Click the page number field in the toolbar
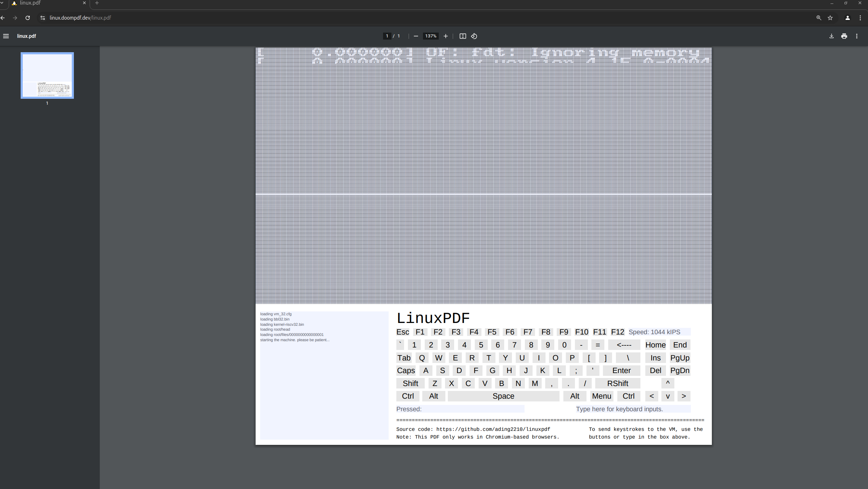The width and height of the screenshot is (868, 489). coord(387,36)
